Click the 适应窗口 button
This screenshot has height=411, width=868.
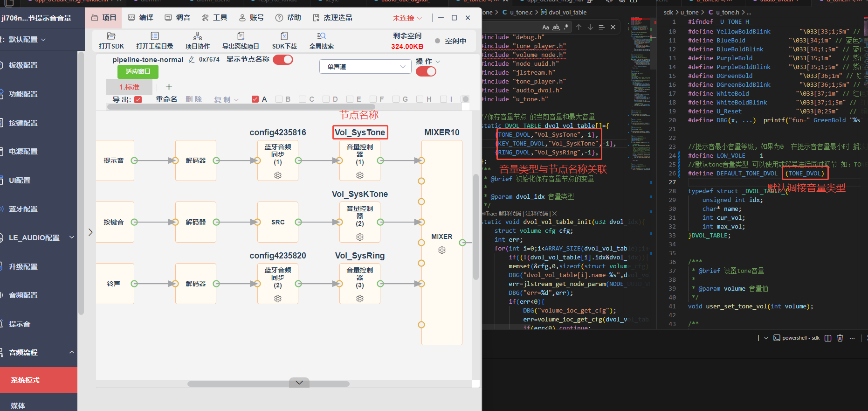(x=138, y=71)
